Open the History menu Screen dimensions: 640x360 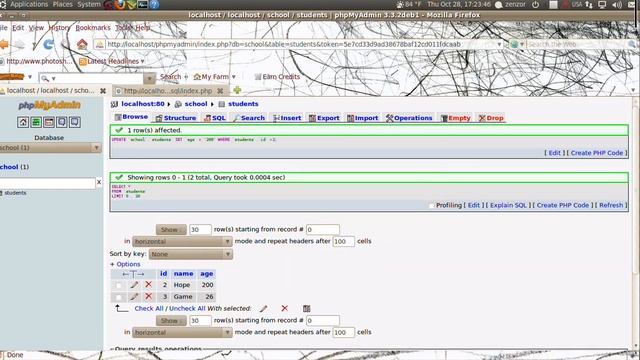[59, 28]
